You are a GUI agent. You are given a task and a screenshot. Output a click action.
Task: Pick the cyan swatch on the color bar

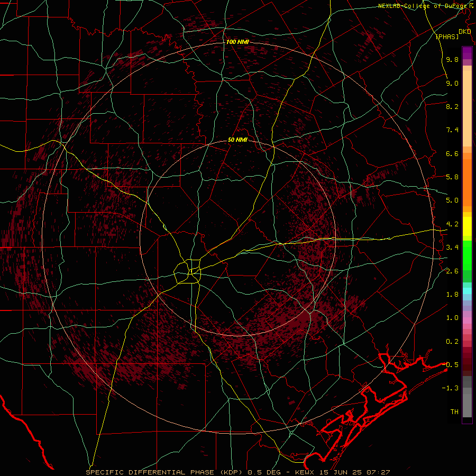click(x=467, y=291)
